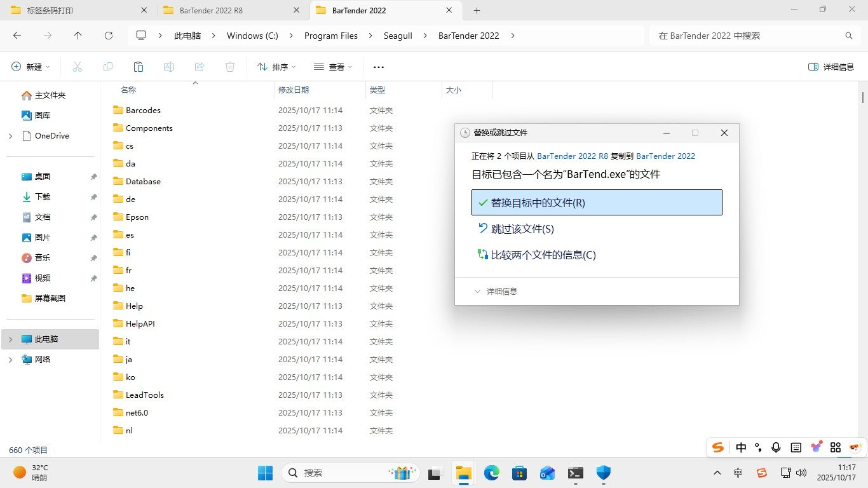
Task: Open the weather widget showing 32°C
Action: 31,472
